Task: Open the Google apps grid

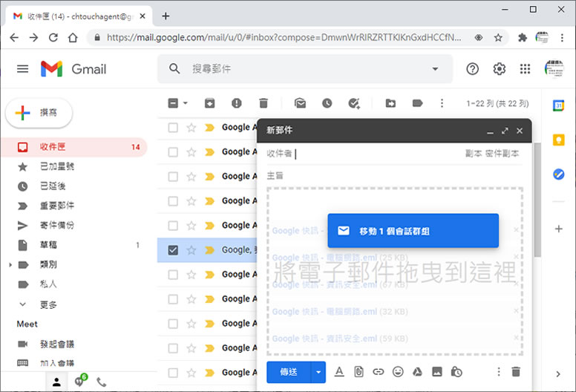Action: tap(525, 69)
